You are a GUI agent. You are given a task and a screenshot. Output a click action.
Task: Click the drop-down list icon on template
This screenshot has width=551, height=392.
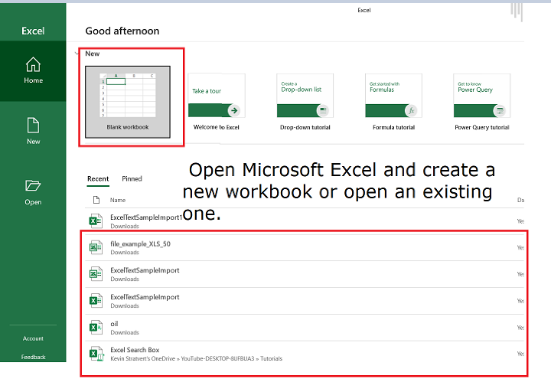[323, 110]
